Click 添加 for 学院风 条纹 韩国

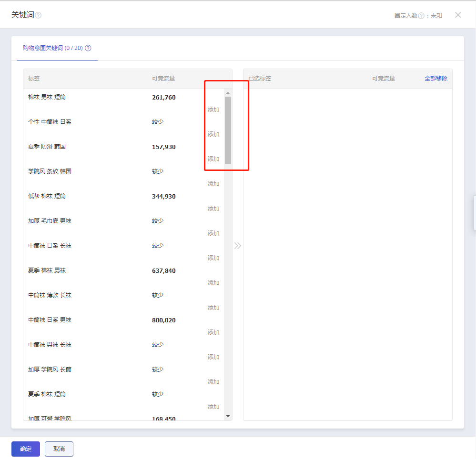point(213,184)
